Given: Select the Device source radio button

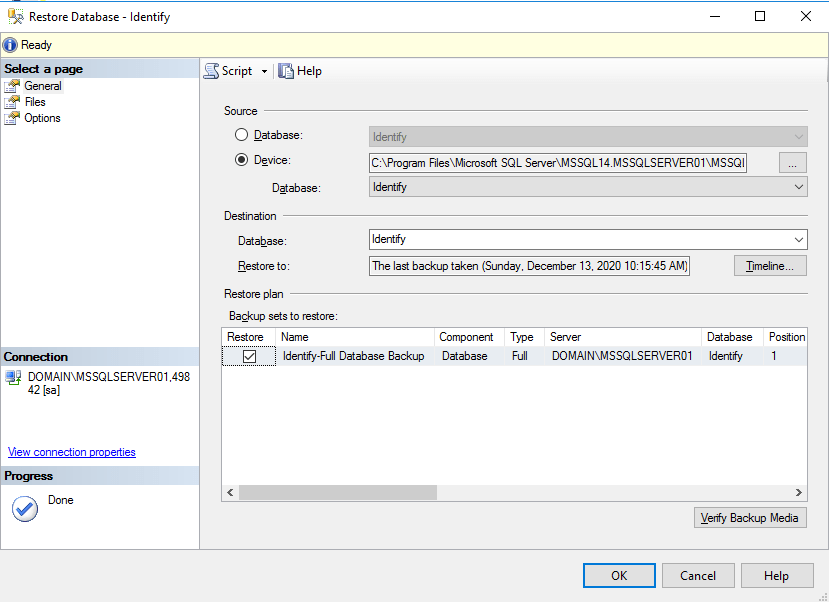Looking at the screenshot, I should pos(240,160).
